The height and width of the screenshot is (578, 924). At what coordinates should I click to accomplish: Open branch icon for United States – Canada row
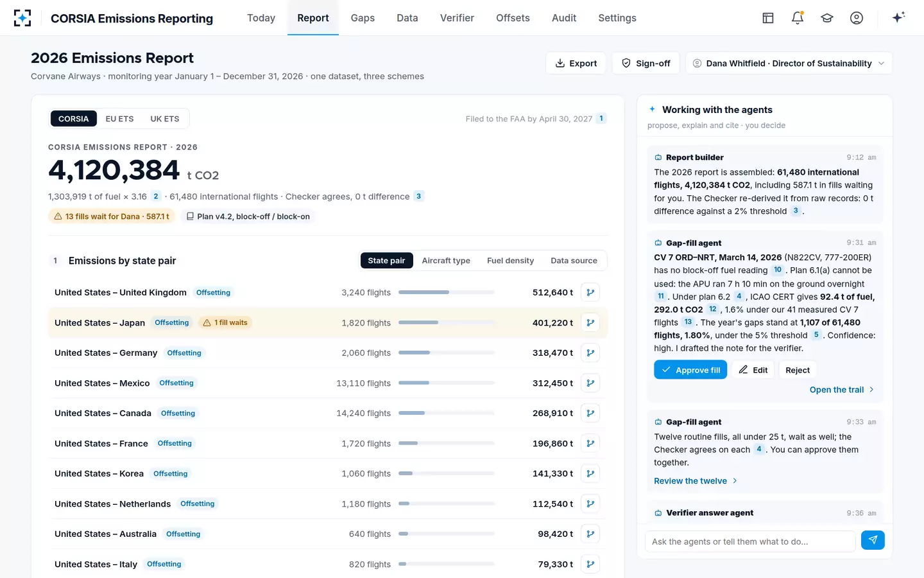click(590, 414)
